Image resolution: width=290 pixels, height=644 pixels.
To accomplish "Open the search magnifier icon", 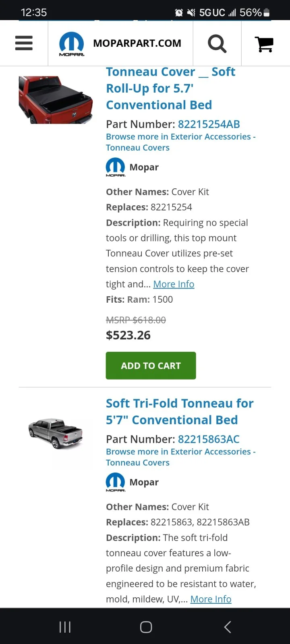I will click(217, 43).
